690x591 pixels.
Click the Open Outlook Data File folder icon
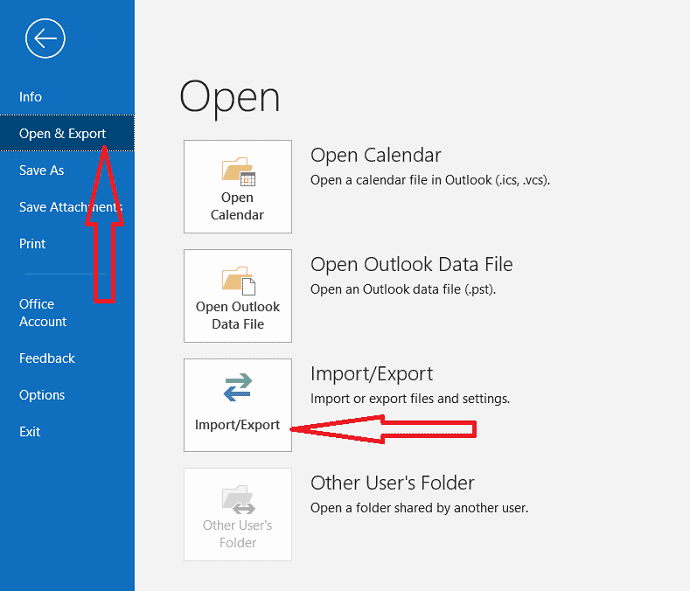239,280
